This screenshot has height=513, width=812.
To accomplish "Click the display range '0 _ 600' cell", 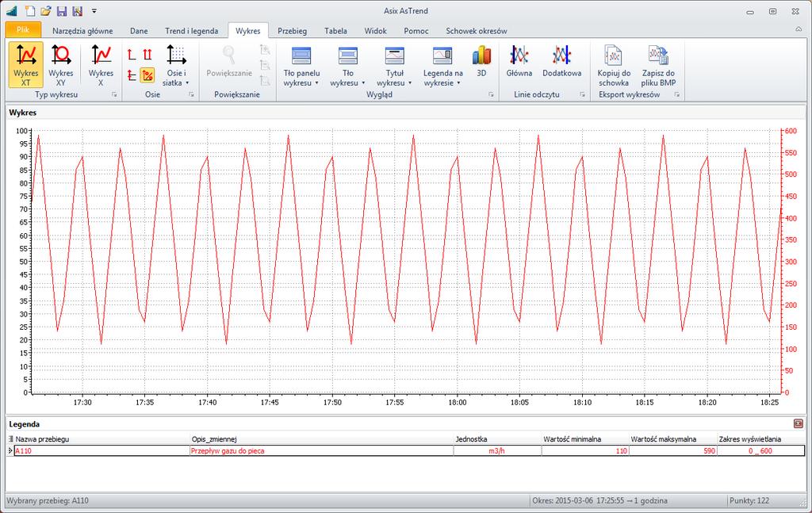I will point(760,451).
